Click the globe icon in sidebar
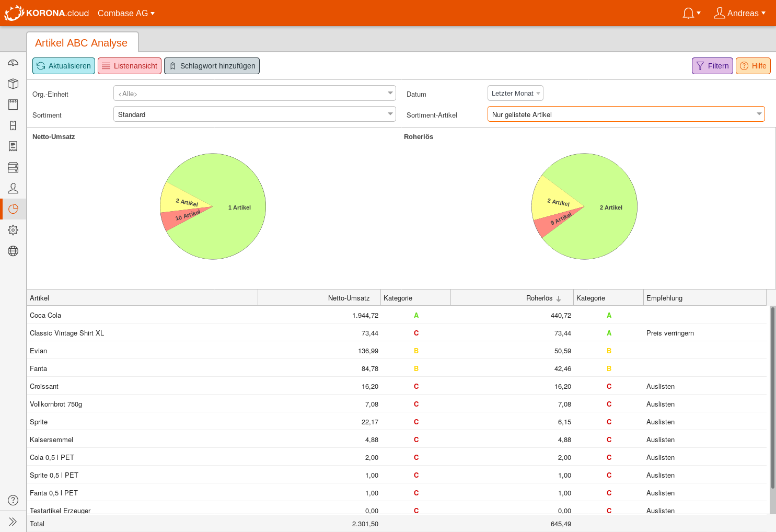 (13, 251)
